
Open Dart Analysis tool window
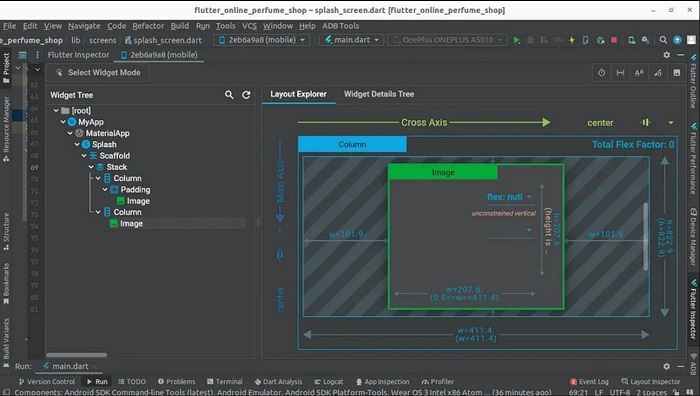[x=278, y=382]
